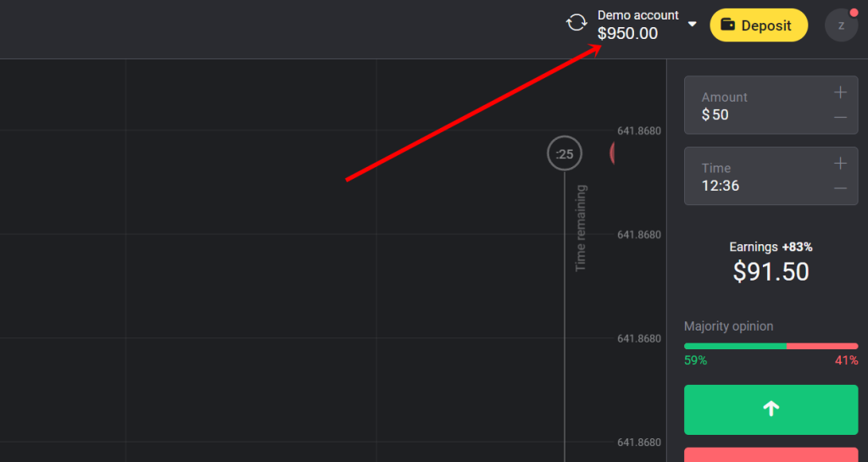Screen dimensions: 868x462
Task: Click the $950.00 account balance
Action: tap(627, 34)
